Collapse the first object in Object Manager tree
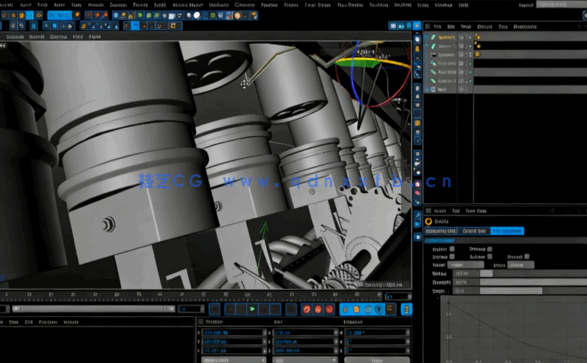Viewport: 587px width, 363px height. [x=426, y=37]
